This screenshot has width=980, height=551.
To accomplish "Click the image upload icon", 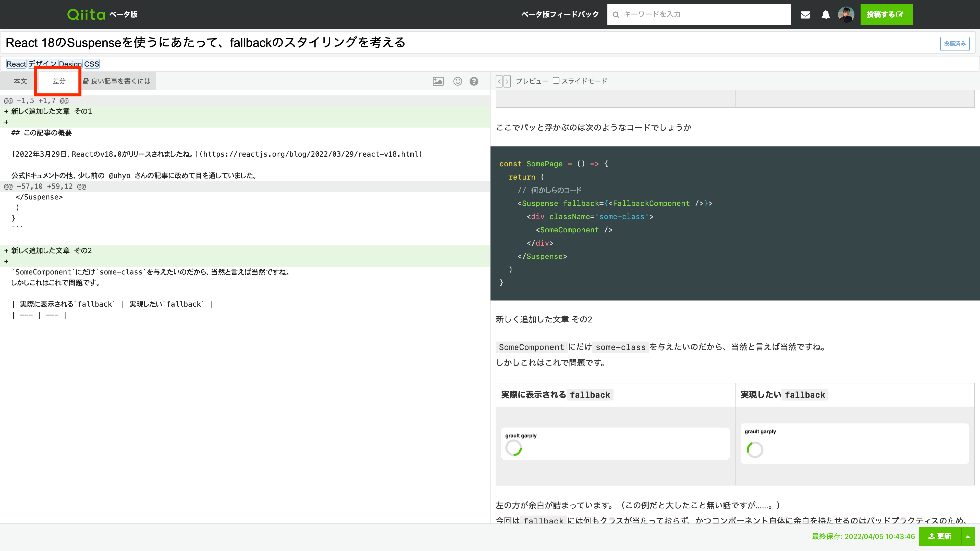I will click(x=438, y=81).
